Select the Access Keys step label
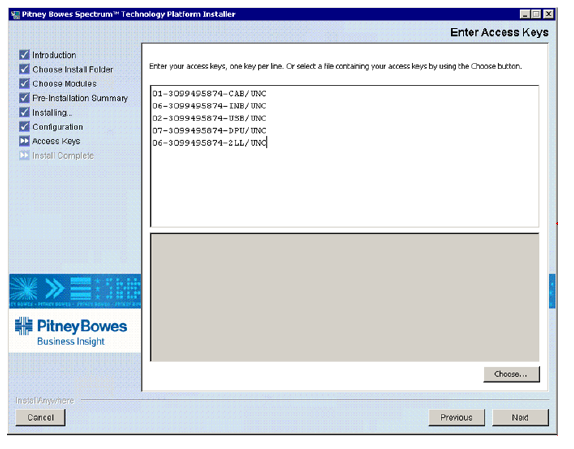The width and height of the screenshot is (574, 449). (56, 141)
